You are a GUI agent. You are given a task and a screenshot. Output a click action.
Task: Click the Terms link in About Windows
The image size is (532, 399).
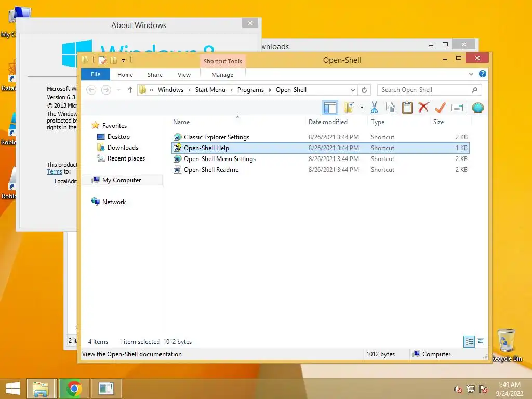click(x=54, y=171)
